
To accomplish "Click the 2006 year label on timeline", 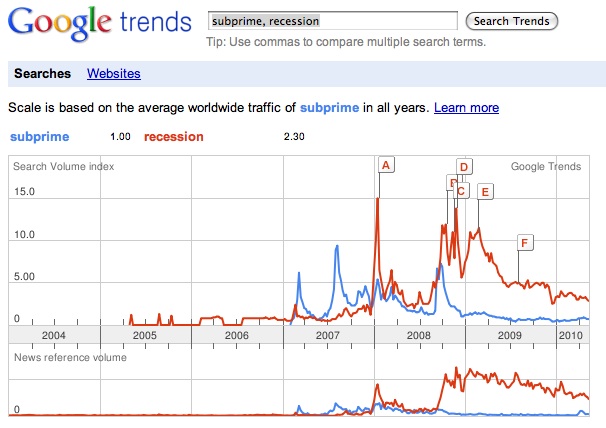I will click(236, 336).
